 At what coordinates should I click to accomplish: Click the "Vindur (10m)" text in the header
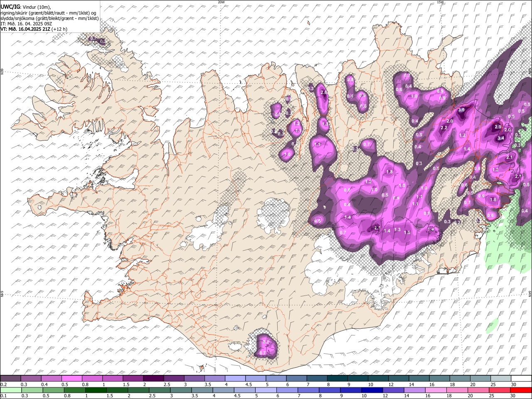37,7
